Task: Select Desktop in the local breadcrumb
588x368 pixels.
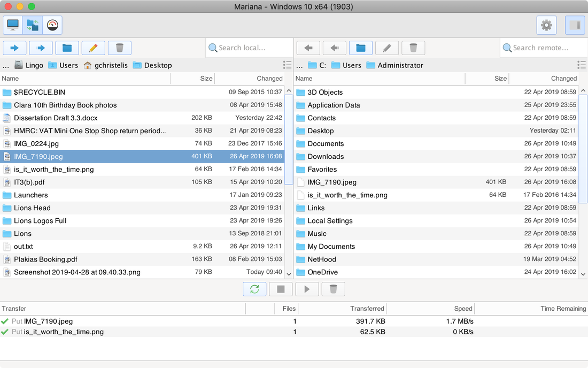Action: pos(152,65)
